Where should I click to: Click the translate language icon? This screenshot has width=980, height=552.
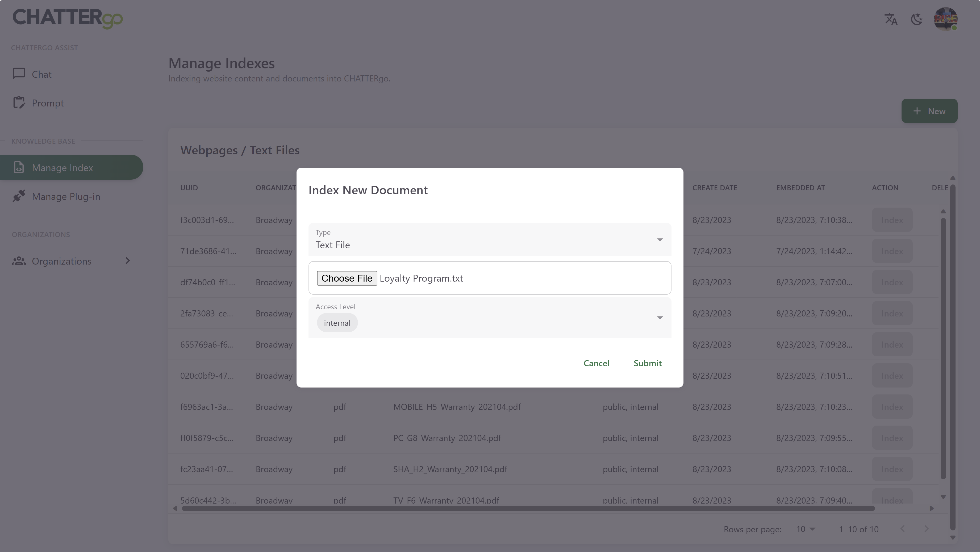891,19
